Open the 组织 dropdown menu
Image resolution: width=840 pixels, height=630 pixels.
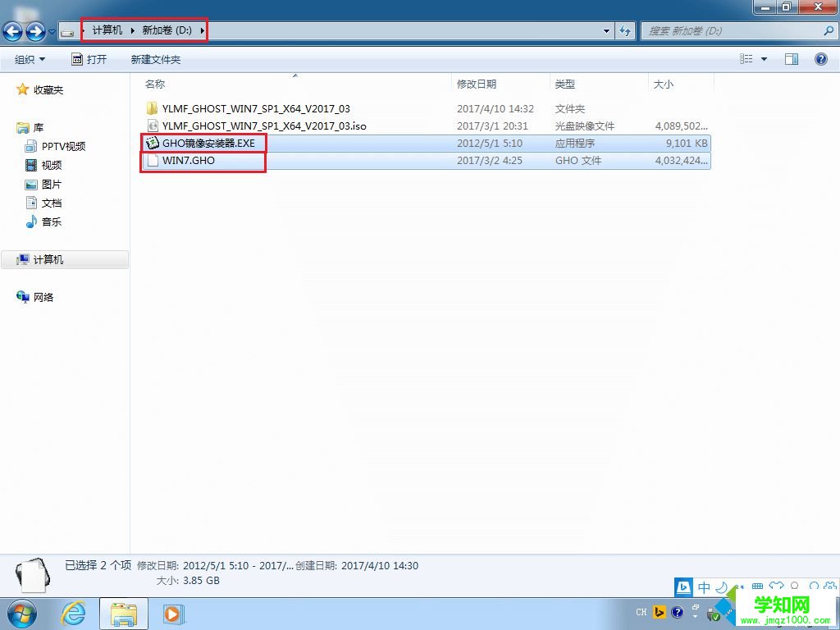[x=30, y=59]
